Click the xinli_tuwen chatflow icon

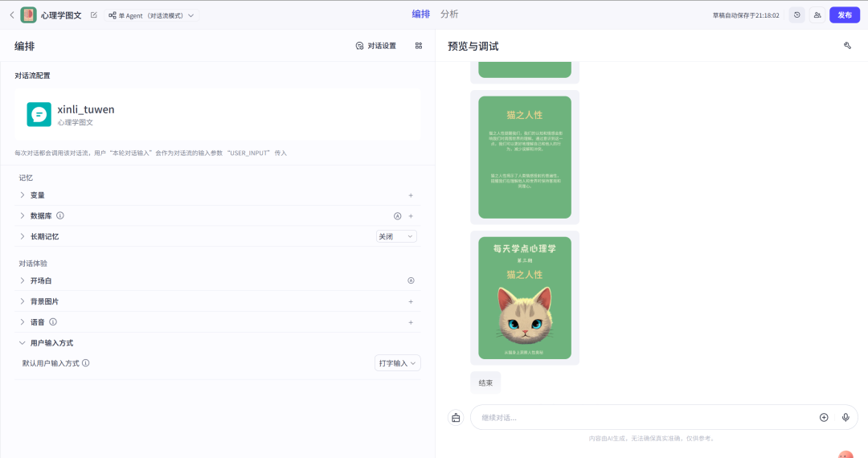tap(39, 114)
